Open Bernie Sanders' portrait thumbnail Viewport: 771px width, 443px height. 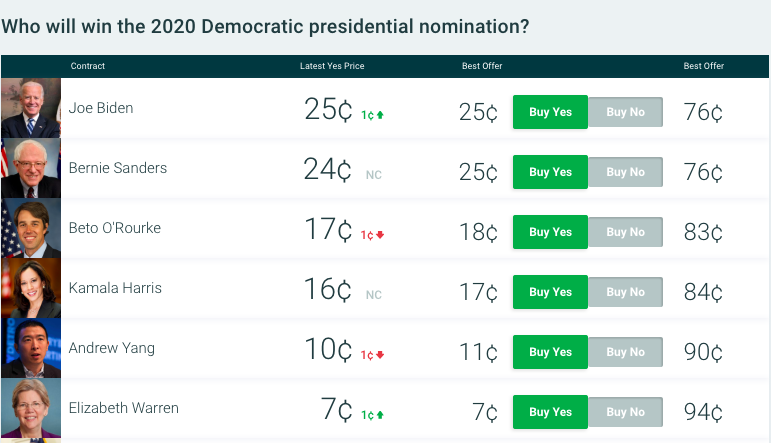click(x=31, y=168)
